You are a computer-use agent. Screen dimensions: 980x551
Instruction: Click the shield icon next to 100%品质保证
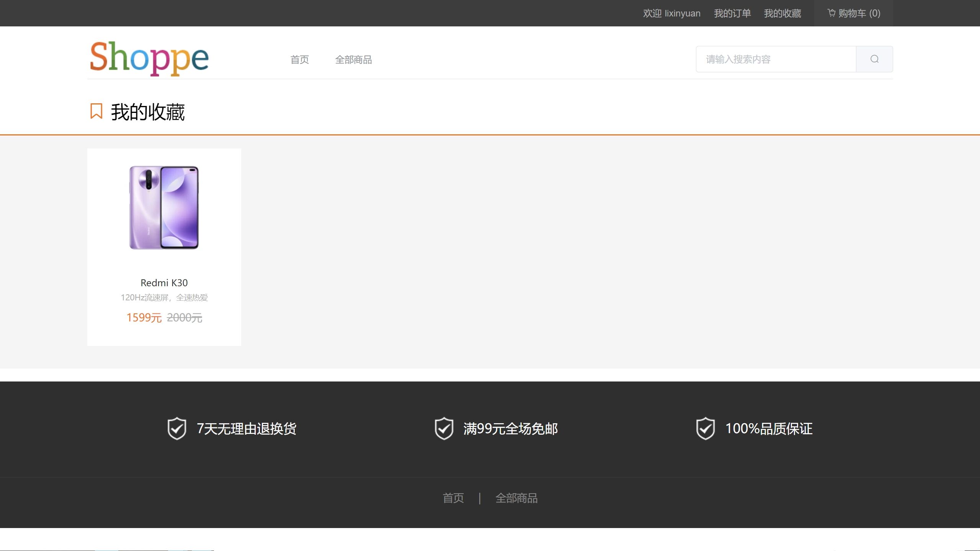(706, 429)
